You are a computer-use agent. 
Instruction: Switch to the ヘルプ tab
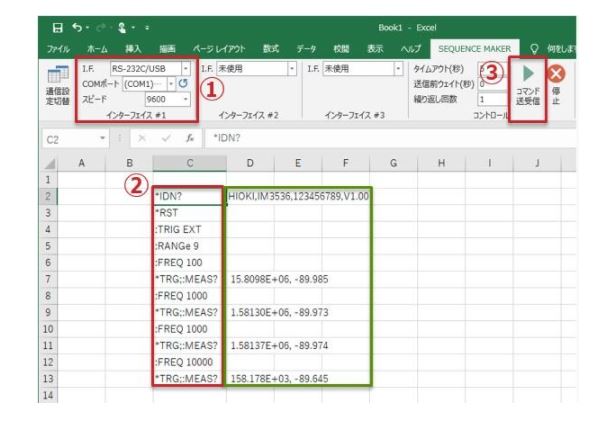[x=411, y=49]
